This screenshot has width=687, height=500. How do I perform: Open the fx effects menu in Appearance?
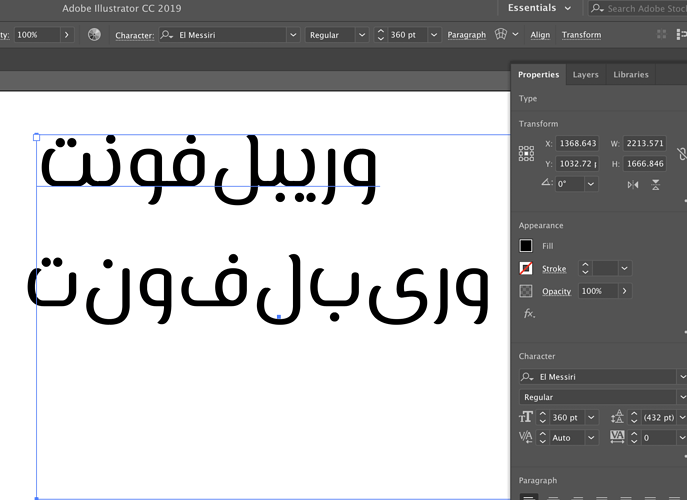[x=529, y=313]
